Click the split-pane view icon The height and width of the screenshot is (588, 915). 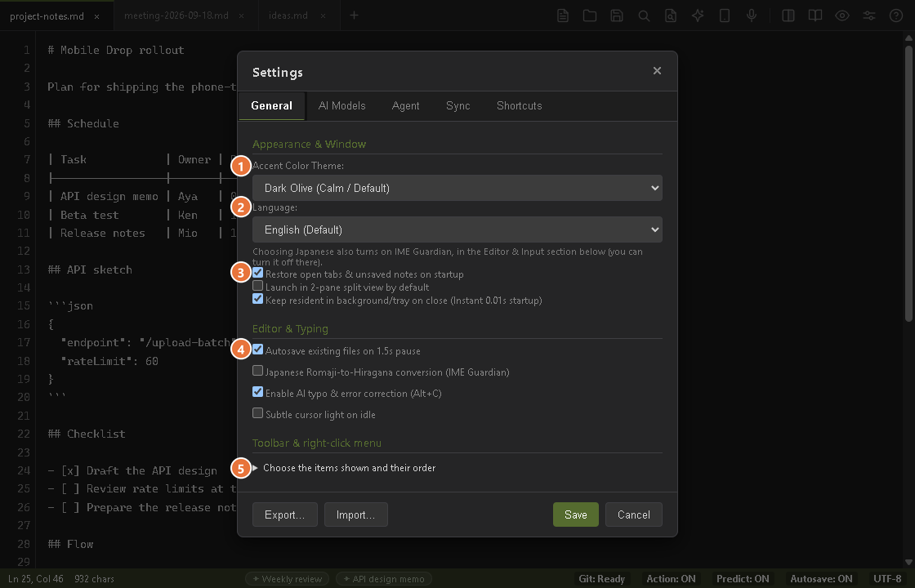(x=788, y=16)
